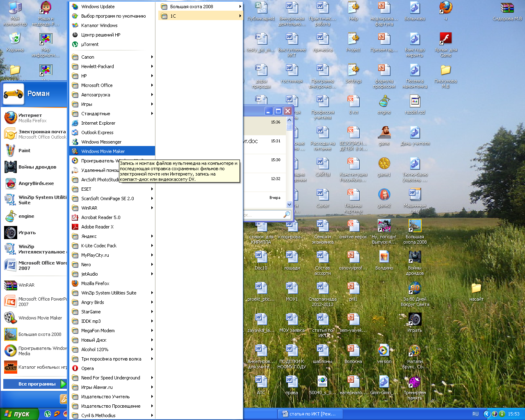Open Болдино desktop file
Screen dimensions: 525x420
tap(384, 260)
